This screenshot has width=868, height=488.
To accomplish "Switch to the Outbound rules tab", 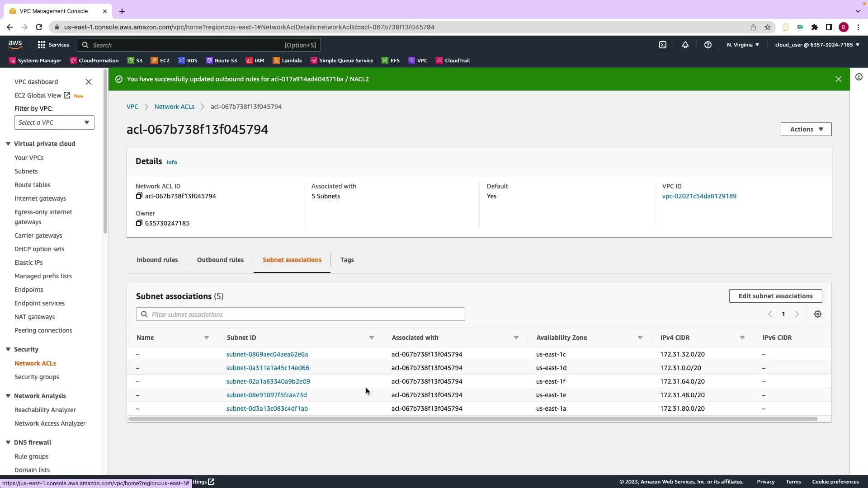I will (220, 260).
